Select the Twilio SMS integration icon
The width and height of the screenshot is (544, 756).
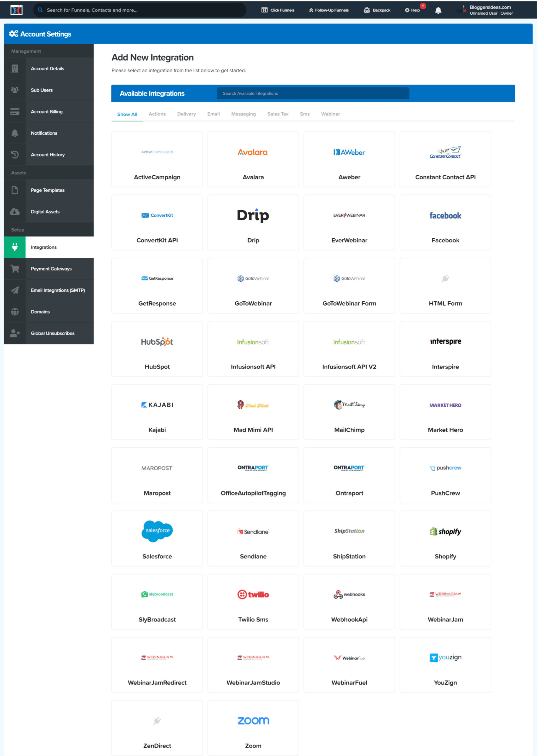[253, 594]
